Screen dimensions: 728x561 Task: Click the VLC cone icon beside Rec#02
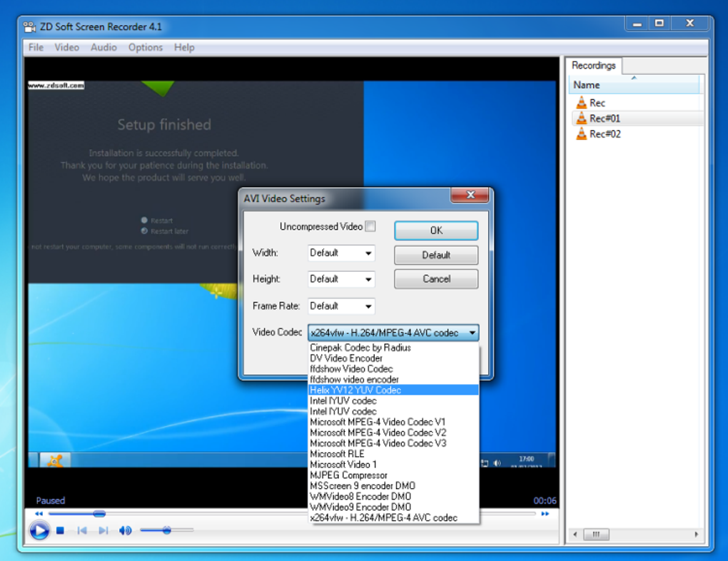[581, 133]
